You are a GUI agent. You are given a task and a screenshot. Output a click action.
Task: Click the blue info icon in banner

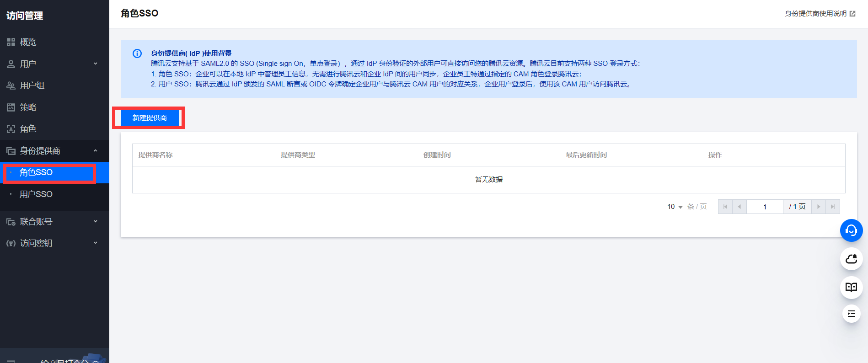coord(137,53)
